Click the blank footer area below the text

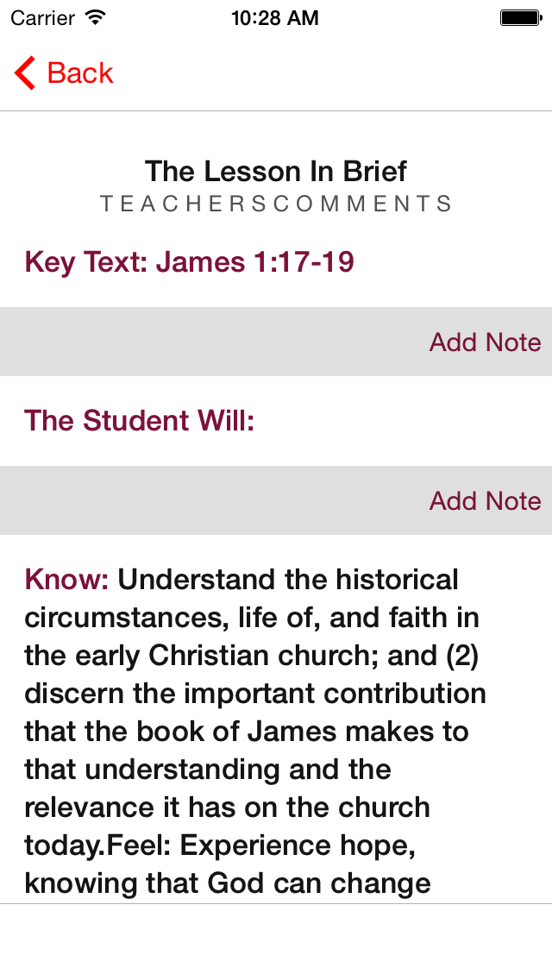tap(276, 942)
